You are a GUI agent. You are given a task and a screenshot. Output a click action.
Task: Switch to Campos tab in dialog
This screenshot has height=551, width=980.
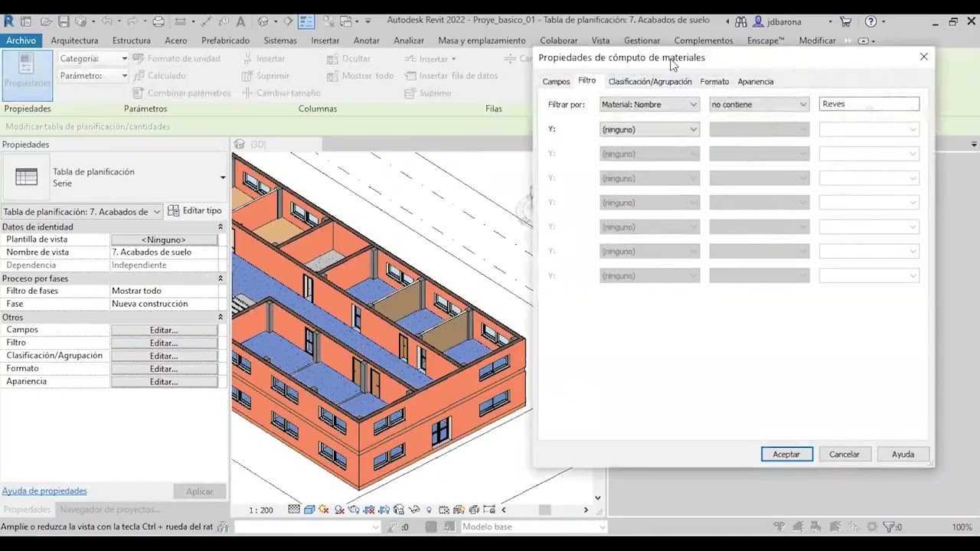[x=556, y=81]
